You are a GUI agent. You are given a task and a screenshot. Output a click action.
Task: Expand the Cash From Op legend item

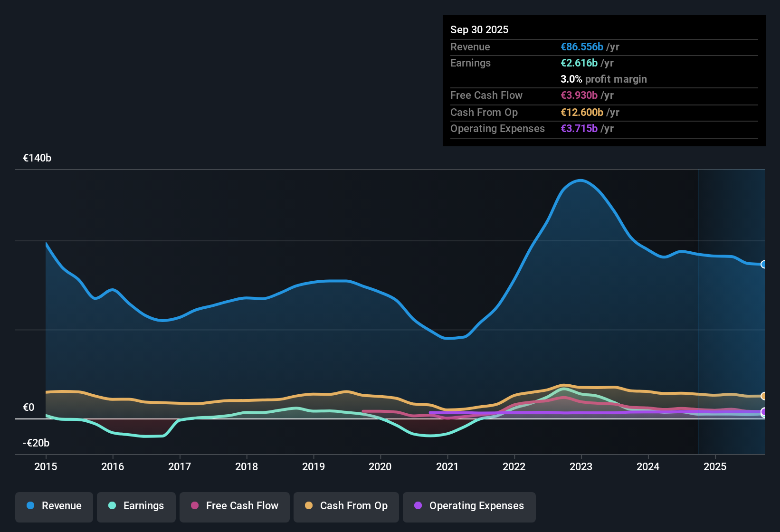pos(346,506)
